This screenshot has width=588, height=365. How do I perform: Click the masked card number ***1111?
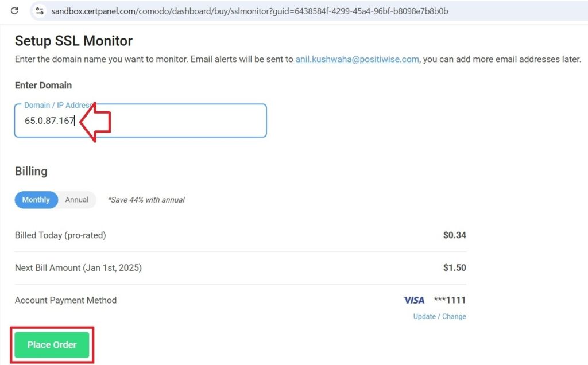[450, 300]
